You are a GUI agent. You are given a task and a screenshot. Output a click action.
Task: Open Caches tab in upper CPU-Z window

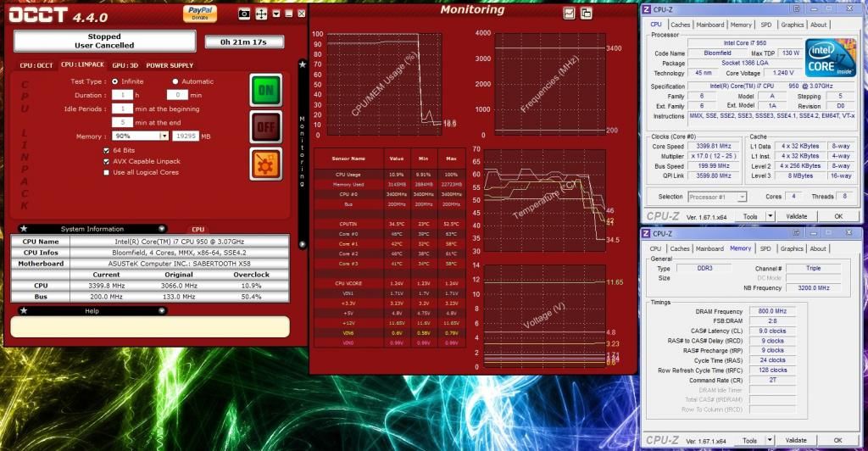[x=681, y=25]
